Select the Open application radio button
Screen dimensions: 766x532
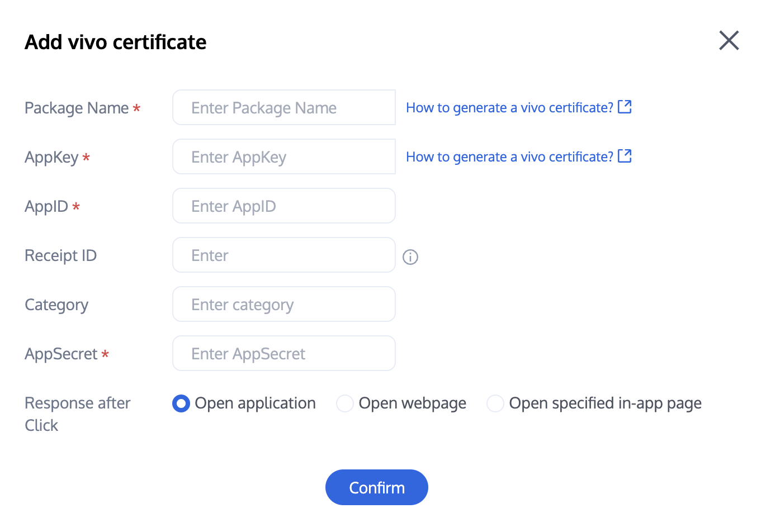[x=181, y=403]
